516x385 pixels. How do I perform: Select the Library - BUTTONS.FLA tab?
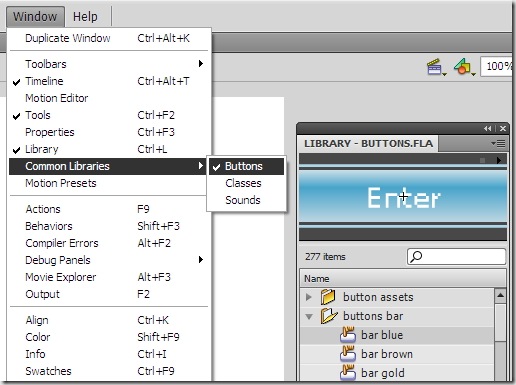coord(368,144)
